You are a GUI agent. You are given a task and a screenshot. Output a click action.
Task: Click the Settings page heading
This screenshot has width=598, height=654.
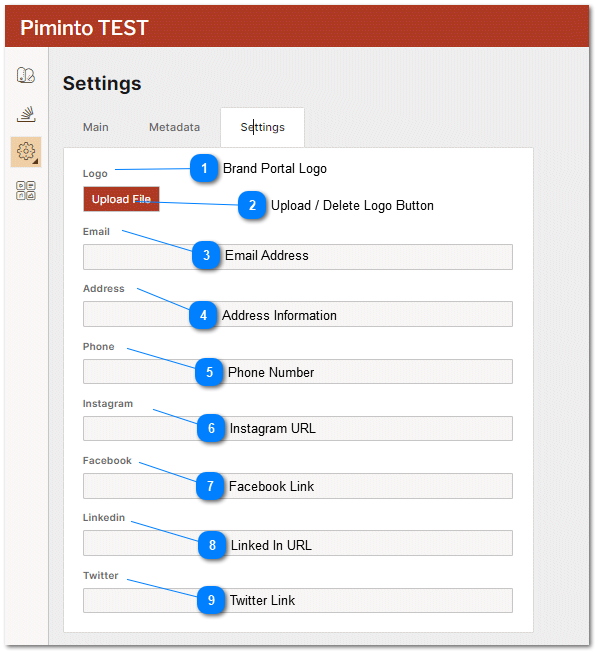pyautogui.click(x=102, y=83)
